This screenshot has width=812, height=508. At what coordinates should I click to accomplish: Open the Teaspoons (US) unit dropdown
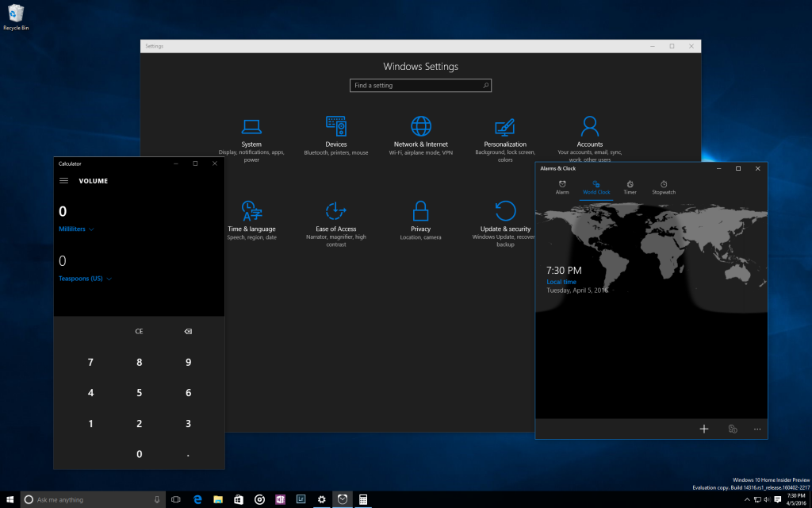[x=85, y=278]
